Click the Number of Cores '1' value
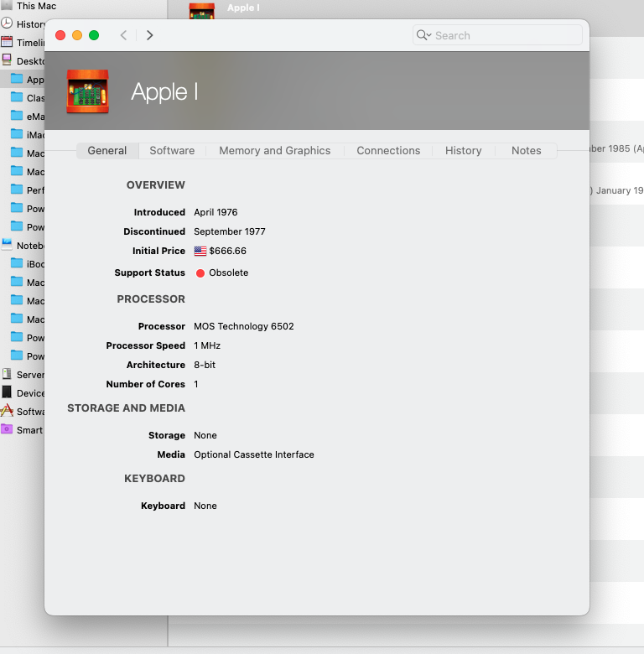Screen dimensions: 644x654 point(196,384)
